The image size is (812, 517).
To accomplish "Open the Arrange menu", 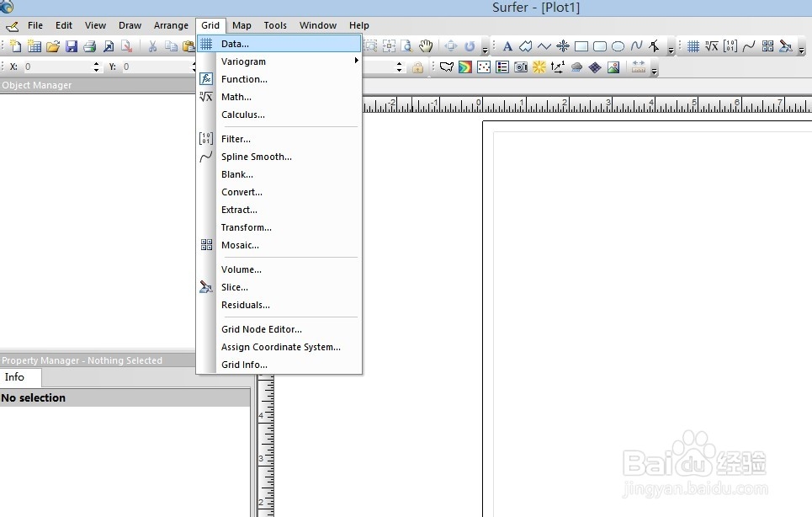I will tap(171, 25).
